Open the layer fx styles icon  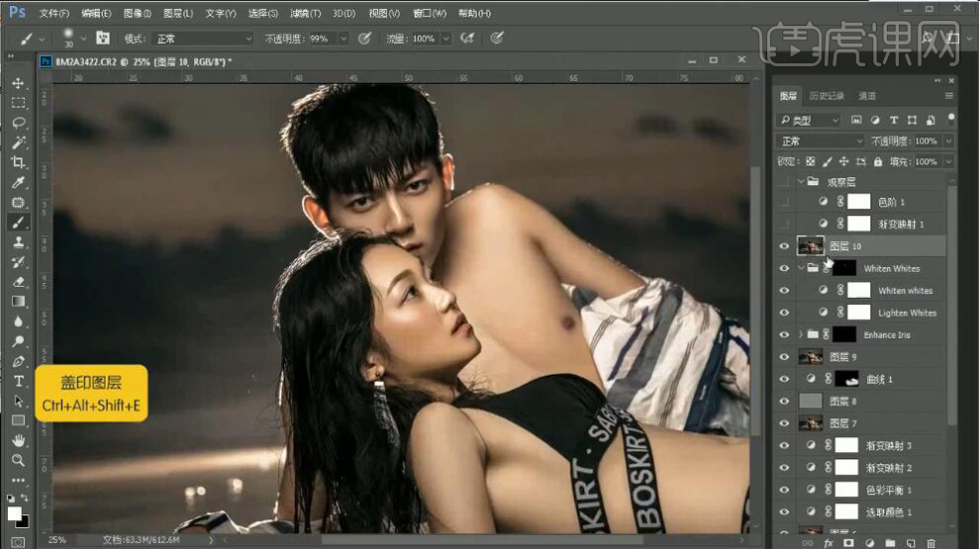[829, 543]
